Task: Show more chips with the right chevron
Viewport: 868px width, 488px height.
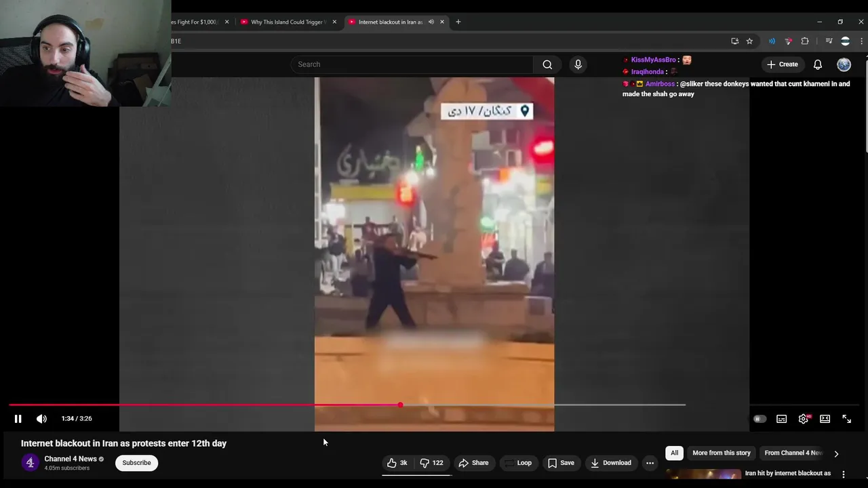Action: [836, 453]
